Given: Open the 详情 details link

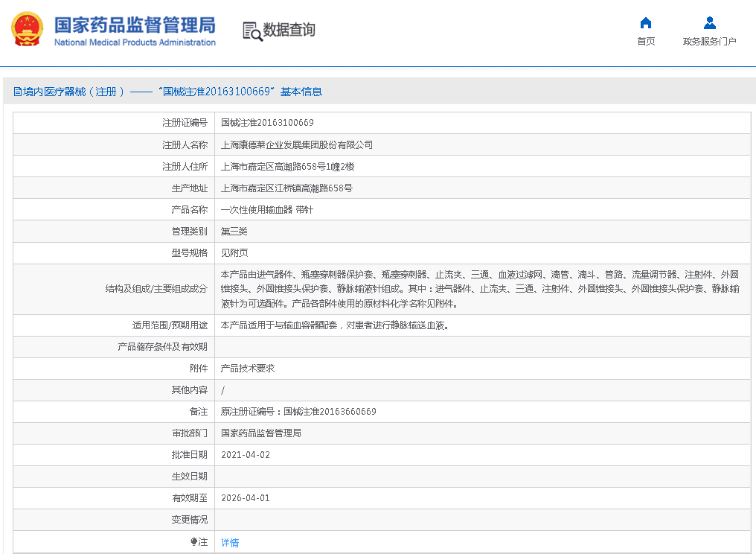Looking at the screenshot, I should tap(230, 543).
